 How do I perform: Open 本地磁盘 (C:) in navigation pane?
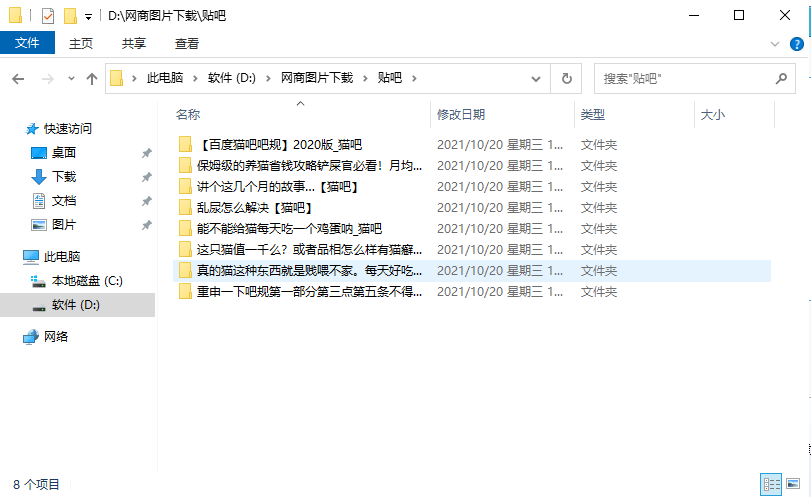coord(87,281)
